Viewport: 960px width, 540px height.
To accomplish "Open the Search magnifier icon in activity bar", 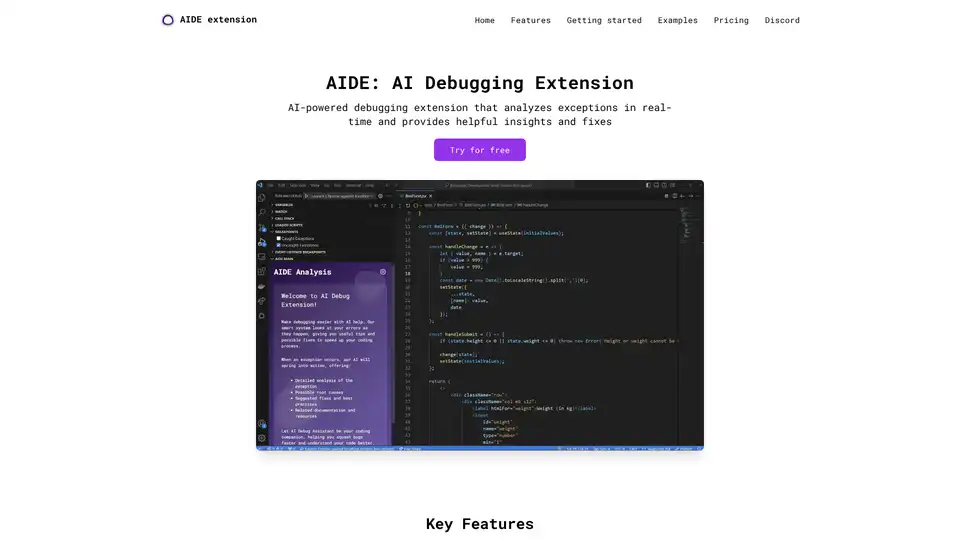I will click(262, 212).
